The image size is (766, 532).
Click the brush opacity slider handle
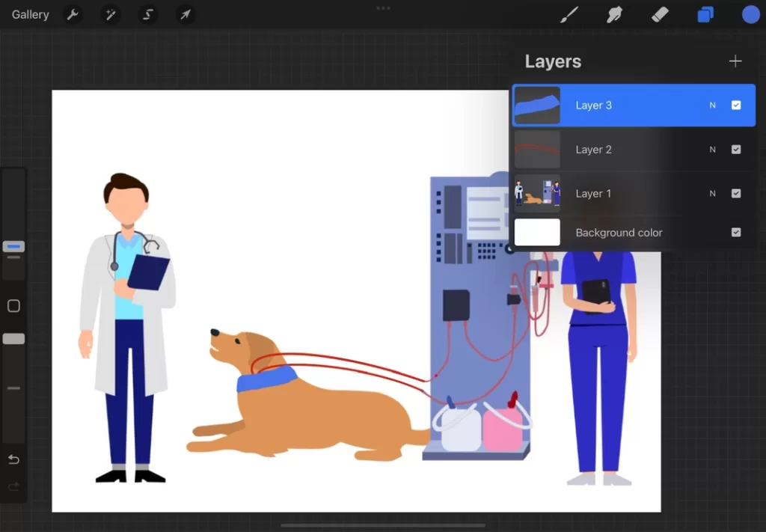tap(13, 338)
